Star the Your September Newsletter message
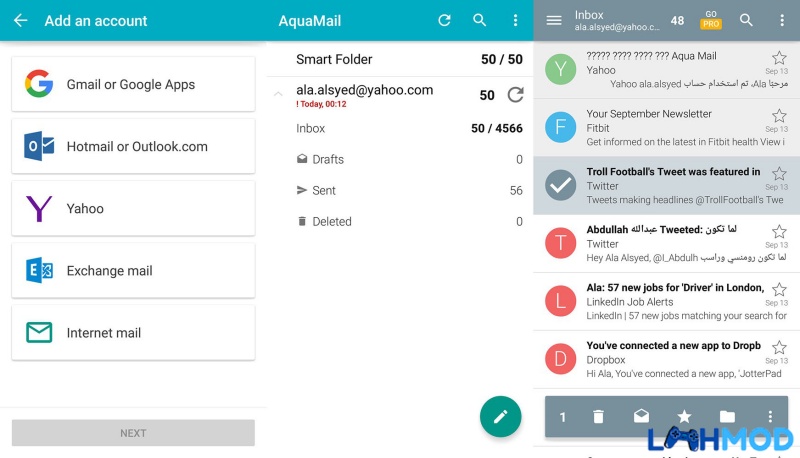 779,115
